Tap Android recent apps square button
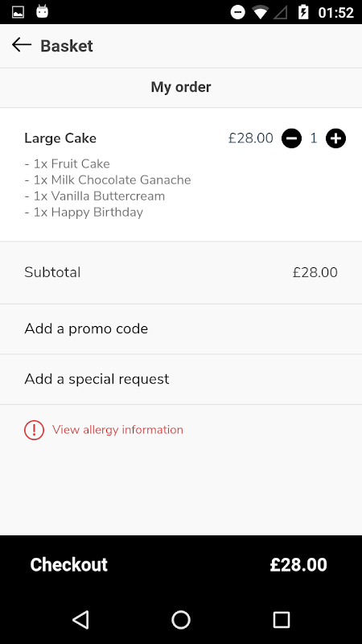 [282, 619]
